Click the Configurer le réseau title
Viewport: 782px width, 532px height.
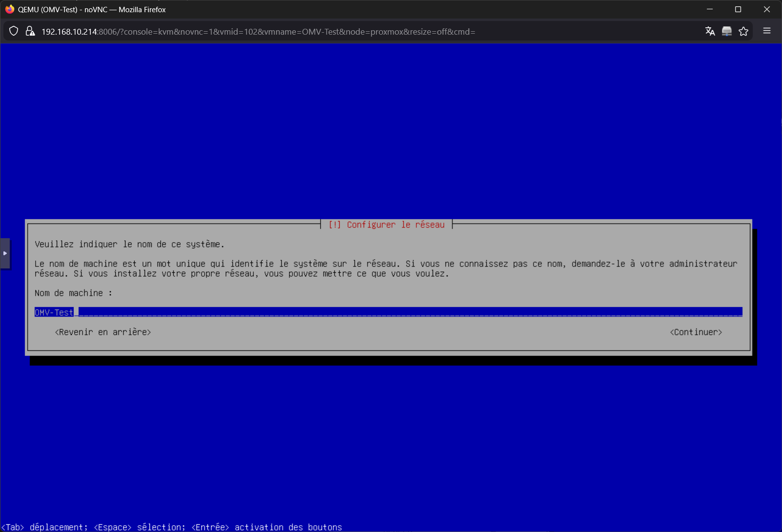(x=387, y=225)
